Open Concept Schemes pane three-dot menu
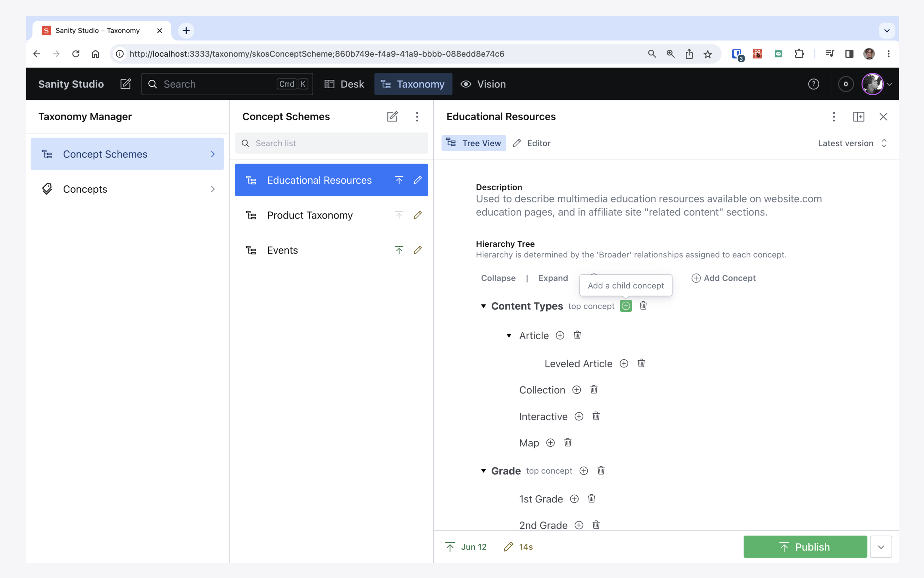This screenshot has height=578, width=924. pos(417,117)
